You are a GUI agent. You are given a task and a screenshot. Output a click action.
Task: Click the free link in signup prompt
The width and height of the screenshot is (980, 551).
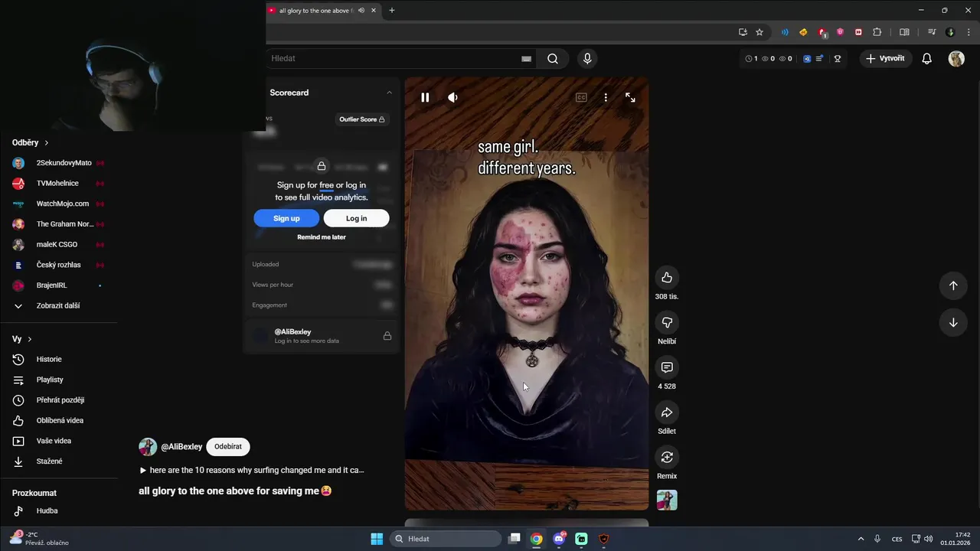click(x=326, y=185)
